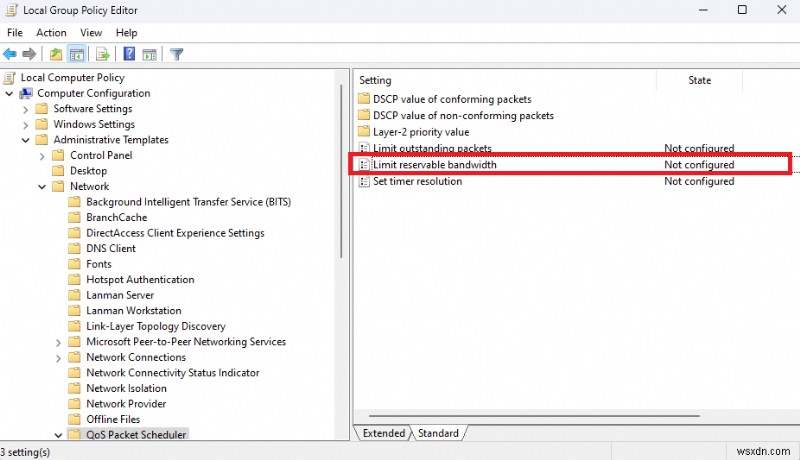Toggle the Show/Hide Action Pane icon
Image resolution: width=800 pixels, height=460 pixels.
pos(149,54)
